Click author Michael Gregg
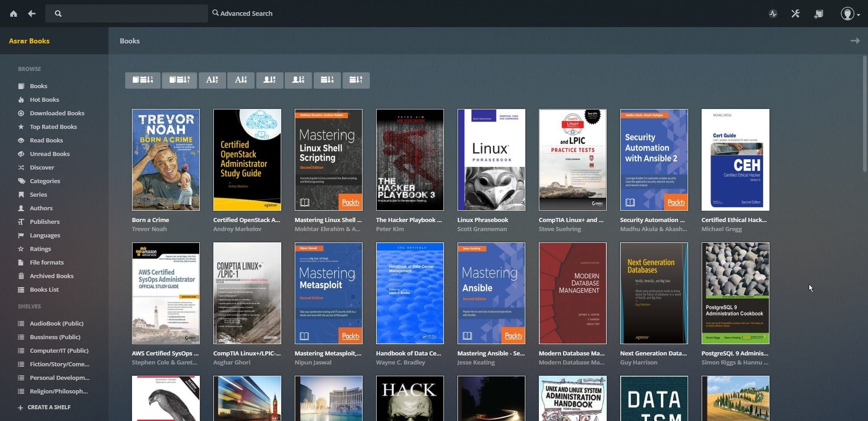The height and width of the screenshot is (421, 868). 722,229
